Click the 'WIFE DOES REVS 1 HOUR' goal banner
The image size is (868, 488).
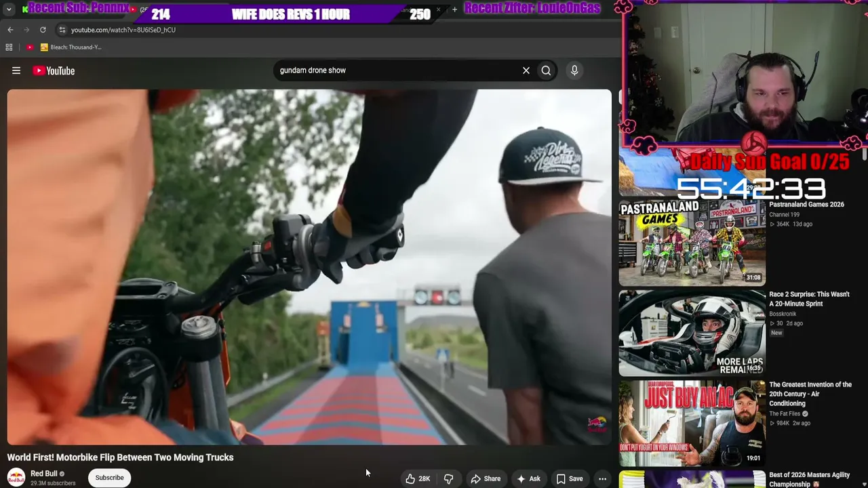[290, 14]
